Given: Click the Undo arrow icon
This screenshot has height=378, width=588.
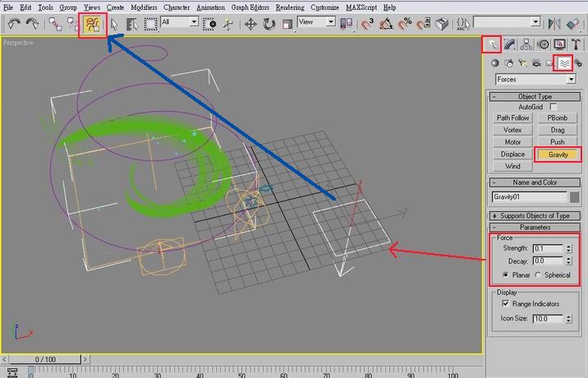Looking at the screenshot, I should pyautogui.click(x=14, y=24).
